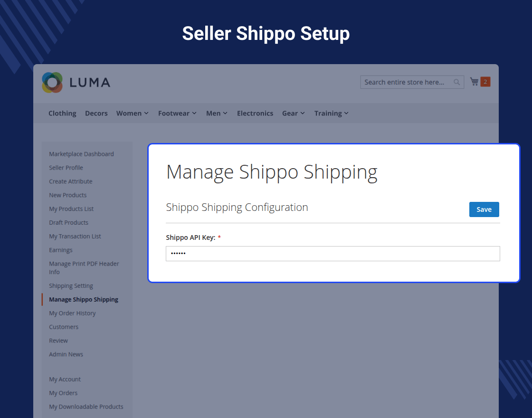Expand the Footwear menu chevron
Viewport: 532px width, 418px height.
point(194,114)
